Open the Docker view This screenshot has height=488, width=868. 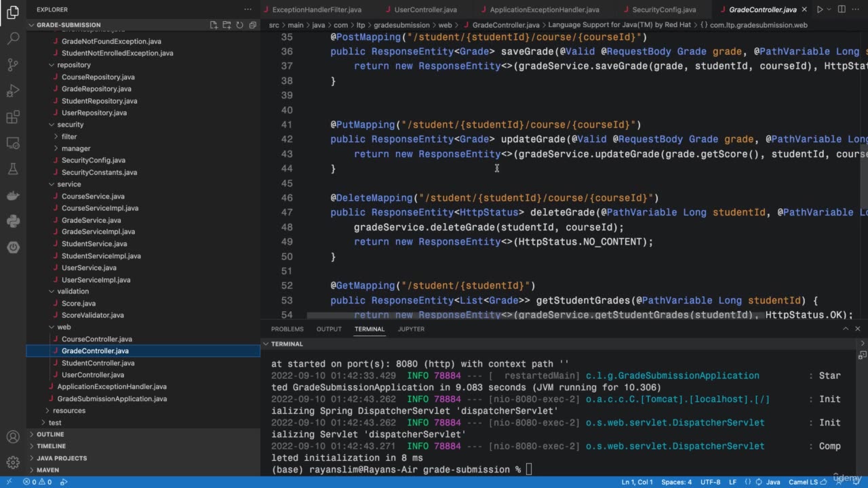tap(13, 195)
